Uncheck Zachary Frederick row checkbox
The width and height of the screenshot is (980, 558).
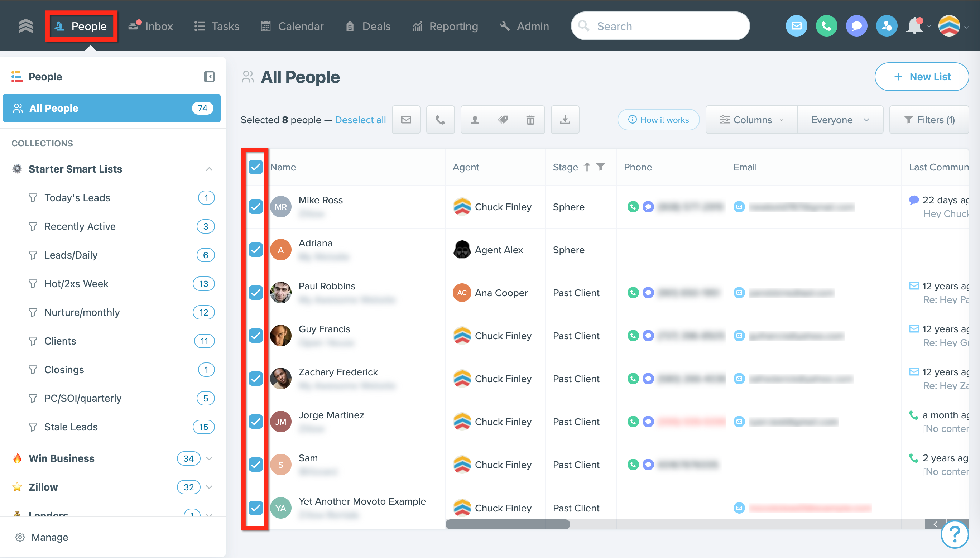pos(256,379)
